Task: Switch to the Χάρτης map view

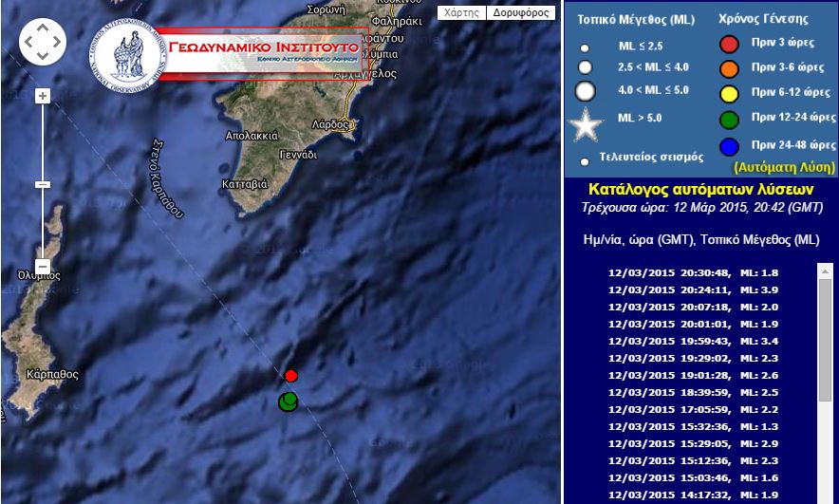Action: click(461, 13)
